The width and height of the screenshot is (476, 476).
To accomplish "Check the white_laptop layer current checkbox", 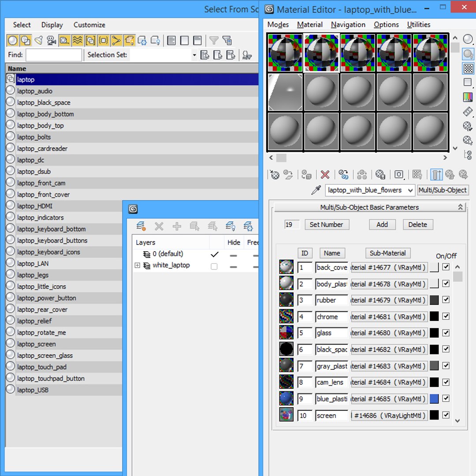I will 214,266.
